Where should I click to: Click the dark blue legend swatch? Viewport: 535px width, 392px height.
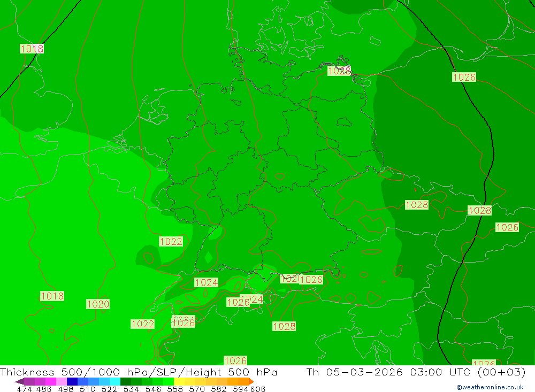click(72, 381)
